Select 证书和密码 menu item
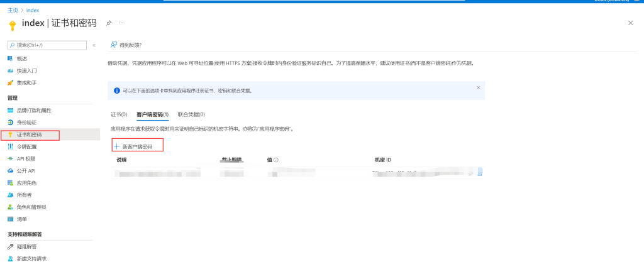 (29, 134)
